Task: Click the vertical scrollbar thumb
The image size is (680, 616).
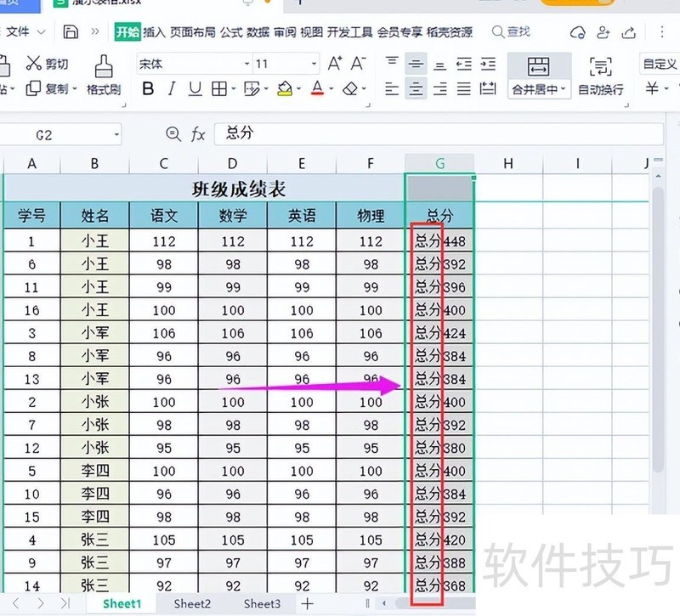Action: click(x=658, y=330)
